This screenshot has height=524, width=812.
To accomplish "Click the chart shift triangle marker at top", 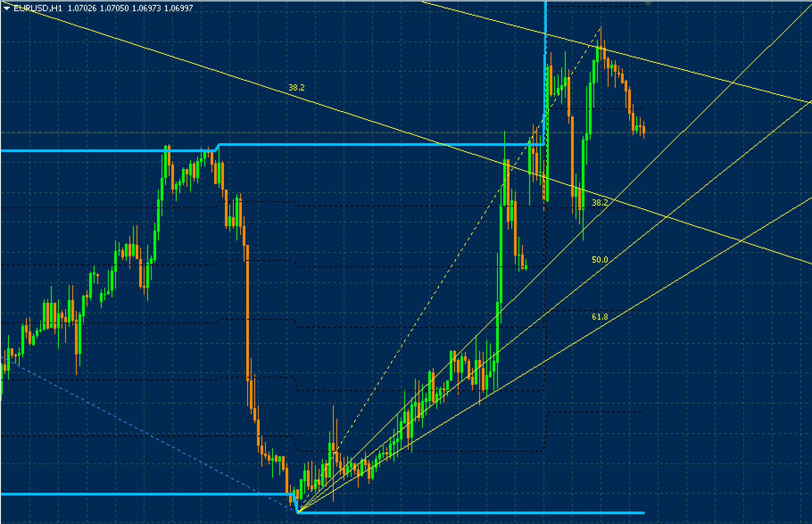I will (648, 3).
